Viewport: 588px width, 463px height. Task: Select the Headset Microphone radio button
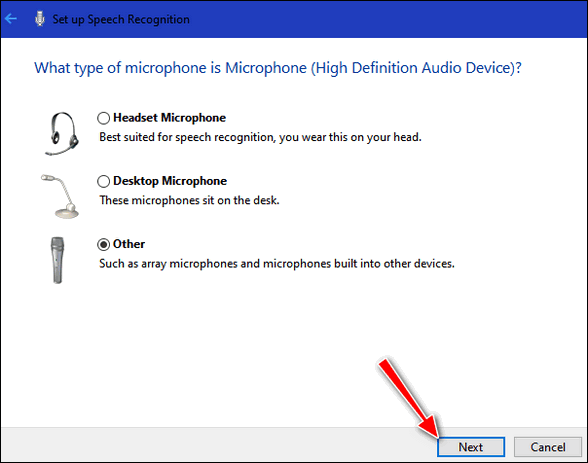point(104,118)
